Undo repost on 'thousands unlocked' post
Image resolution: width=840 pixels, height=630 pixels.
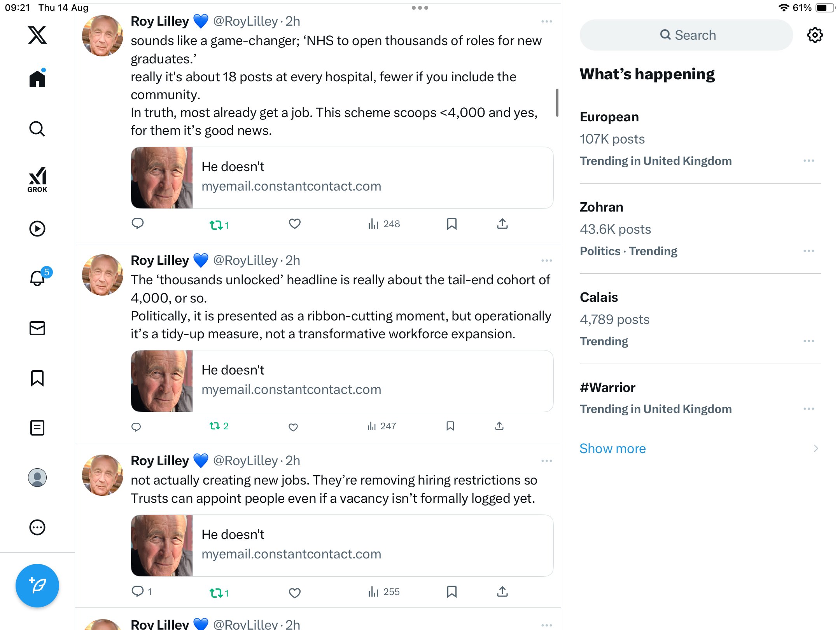(215, 426)
